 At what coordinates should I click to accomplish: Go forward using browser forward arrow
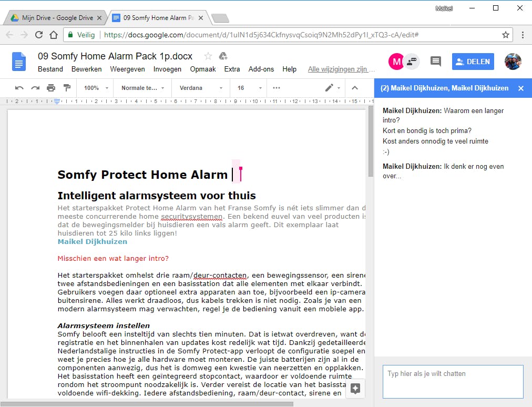[x=24, y=35]
